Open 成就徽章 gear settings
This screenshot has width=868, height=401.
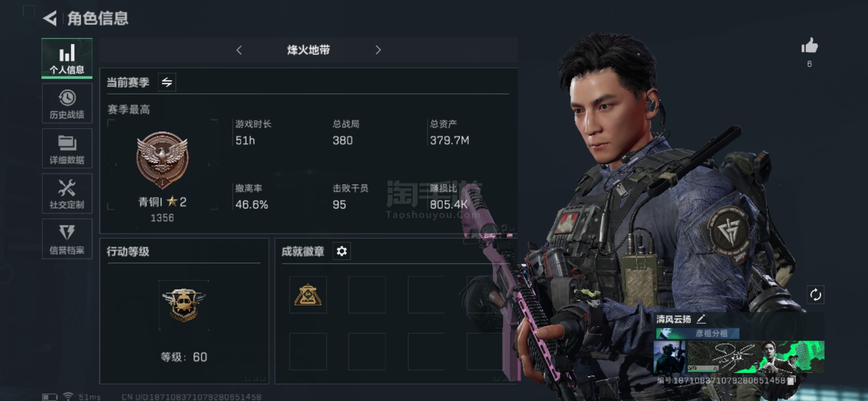342,251
